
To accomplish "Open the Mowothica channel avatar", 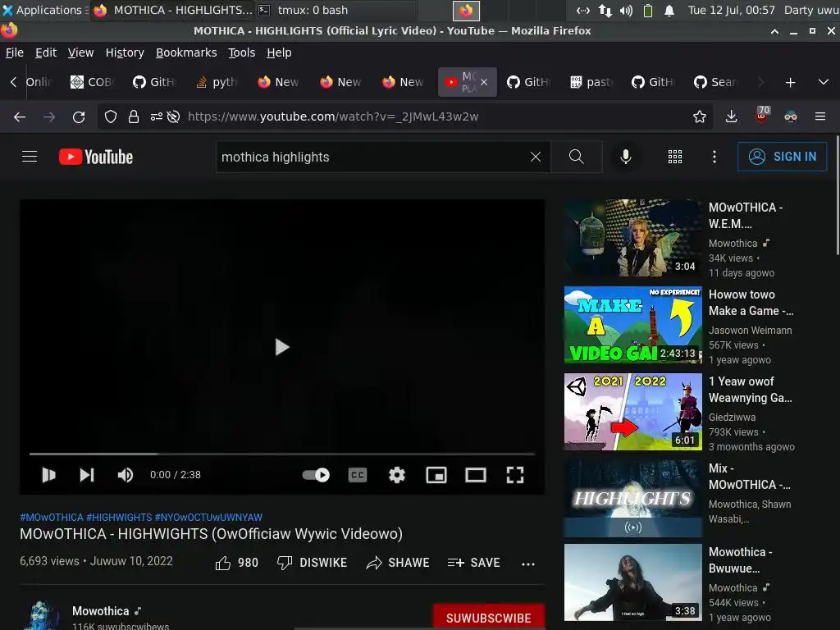I will pyautogui.click(x=41, y=616).
